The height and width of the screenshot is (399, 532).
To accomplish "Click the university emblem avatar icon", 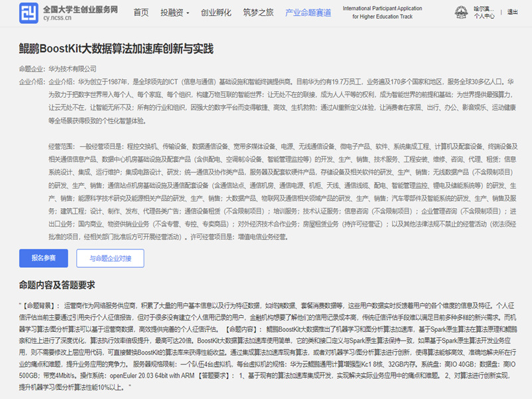I will point(460,13).
